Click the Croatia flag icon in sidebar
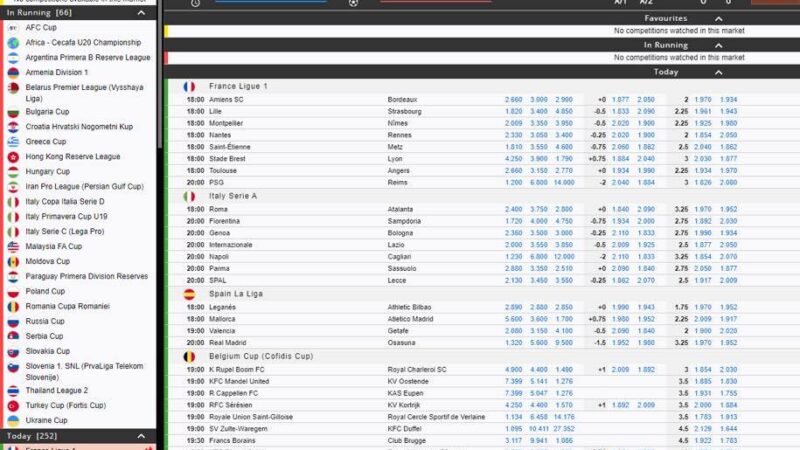 pyautogui.click(x=13, y=127)
